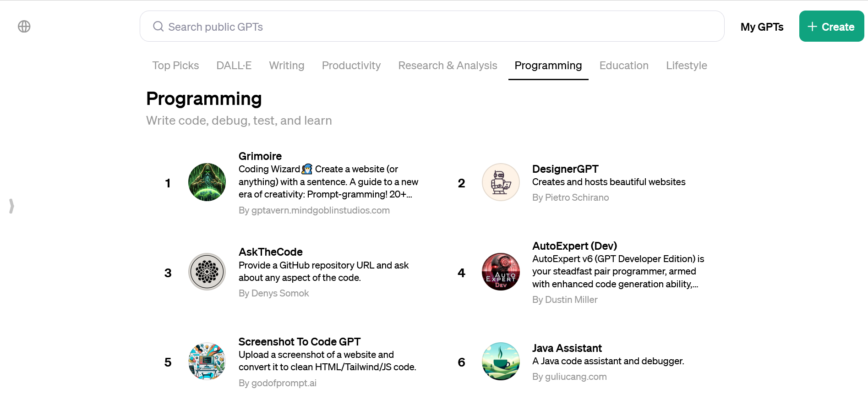Viewport: 868px width, 411px height.
Task: Open the Java Assistant coffee cup avatar
Action: tap(501, 361)
